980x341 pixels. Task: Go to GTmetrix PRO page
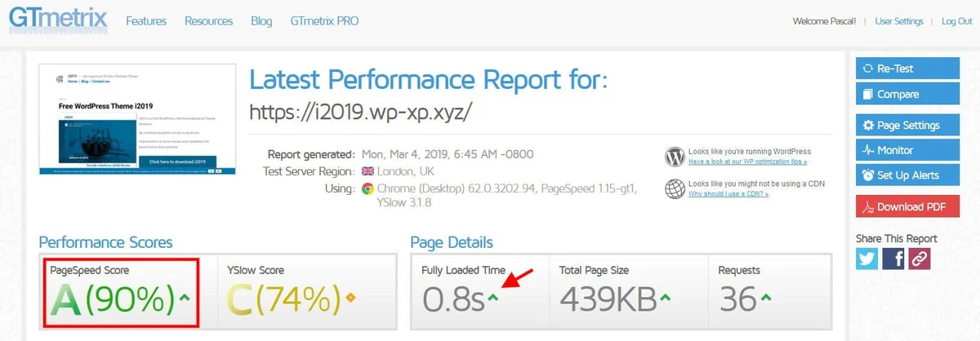(x=324, y=21)
